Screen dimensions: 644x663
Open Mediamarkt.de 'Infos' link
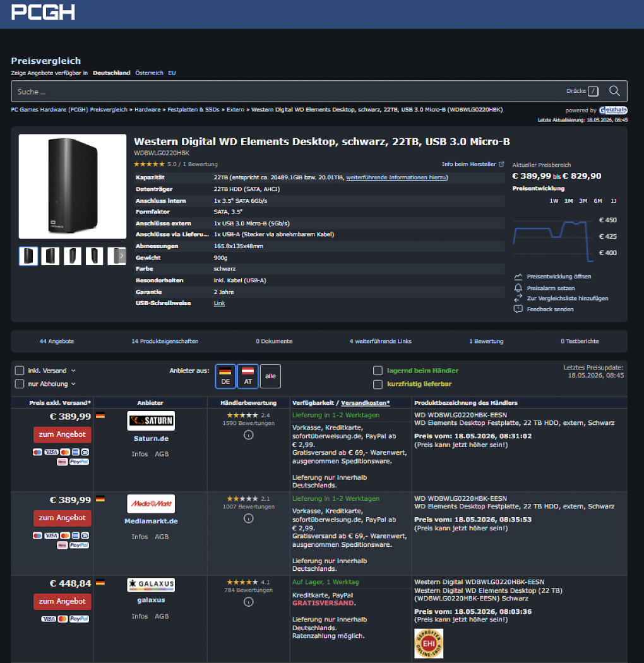pos(140,537)
